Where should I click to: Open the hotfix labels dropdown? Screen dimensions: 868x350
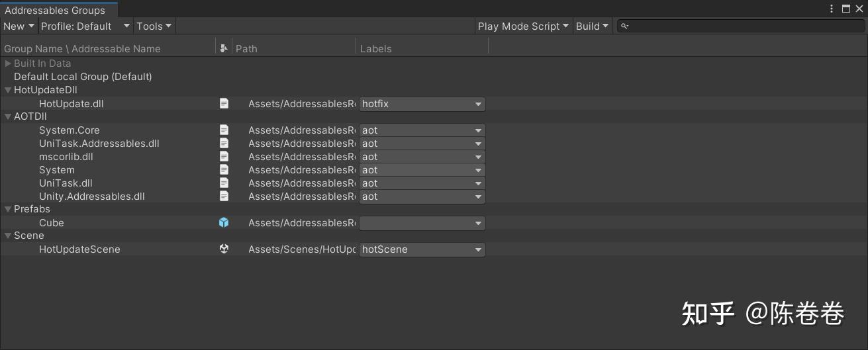[x=422, y=104]
